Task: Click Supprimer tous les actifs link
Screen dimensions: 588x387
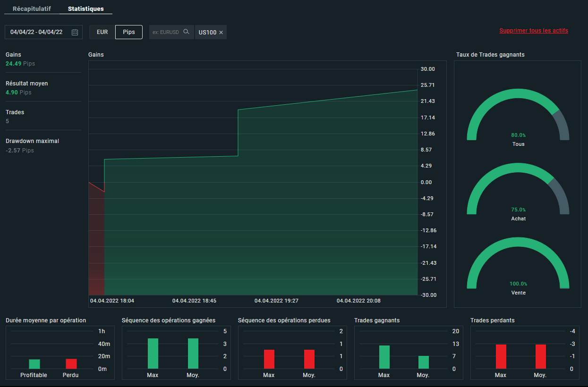Action: tap(534, 31)
